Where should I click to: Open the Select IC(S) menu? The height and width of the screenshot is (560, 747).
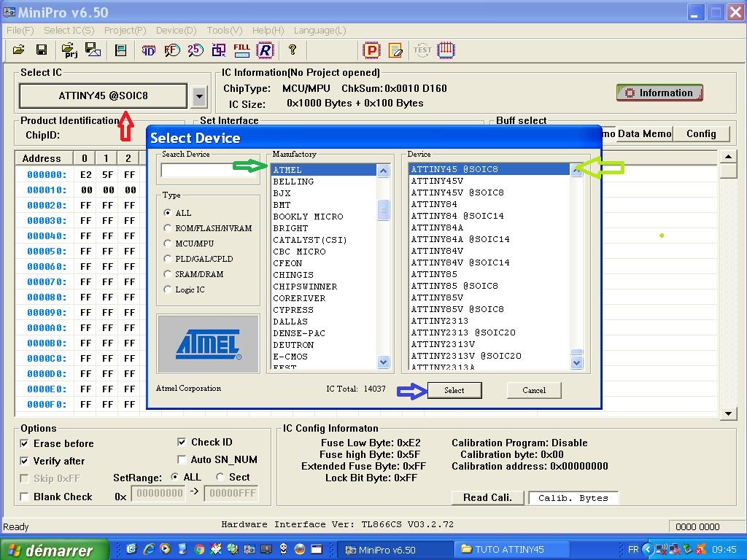[69, 31]
